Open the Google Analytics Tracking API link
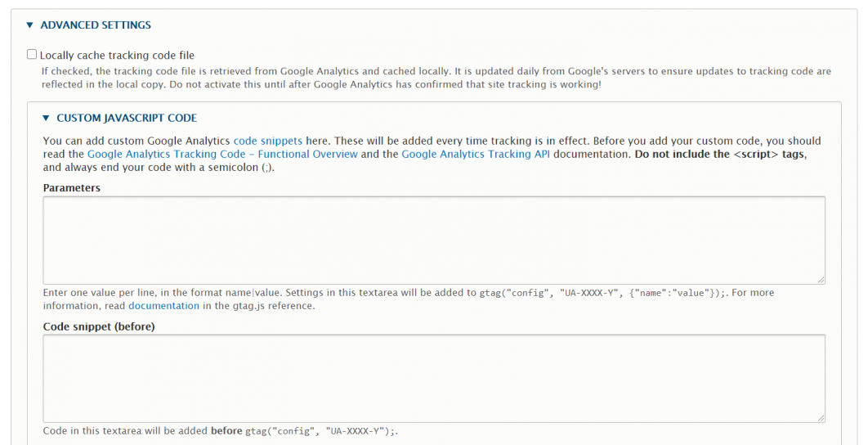868x445 pixels. 476,154
